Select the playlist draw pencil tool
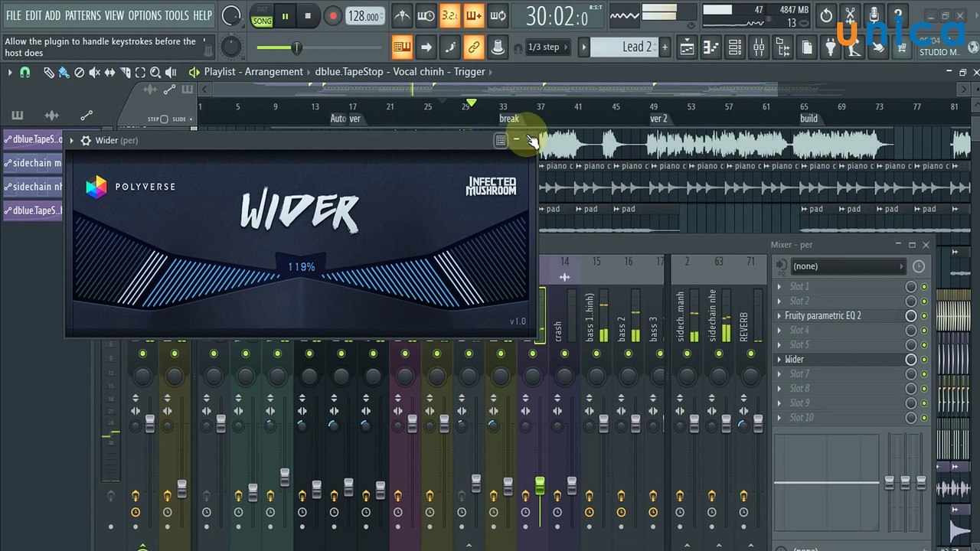980x551 pixels. 49,72
